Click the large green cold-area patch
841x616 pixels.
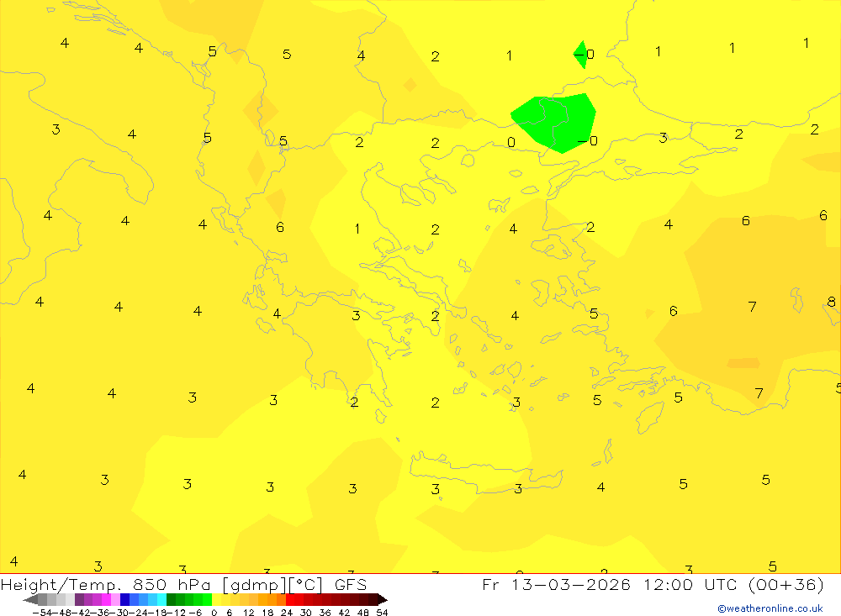point(554,122)
